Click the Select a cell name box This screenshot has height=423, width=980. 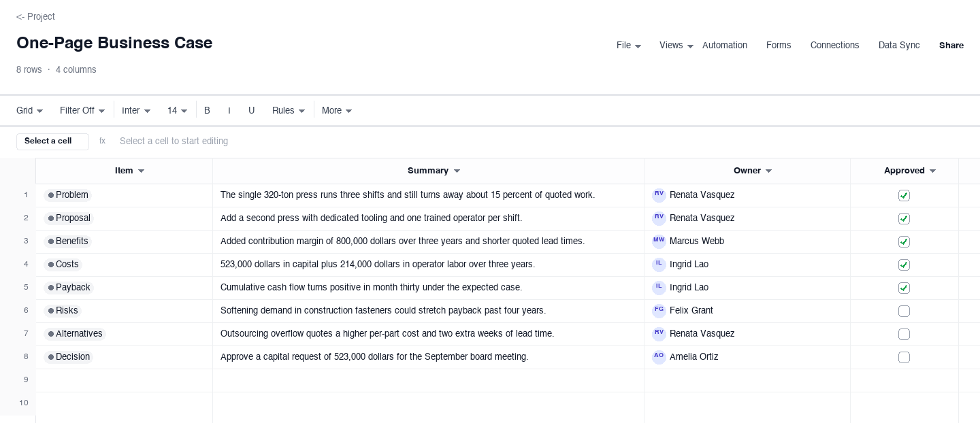pyautogui.click(x=52, y=141)
